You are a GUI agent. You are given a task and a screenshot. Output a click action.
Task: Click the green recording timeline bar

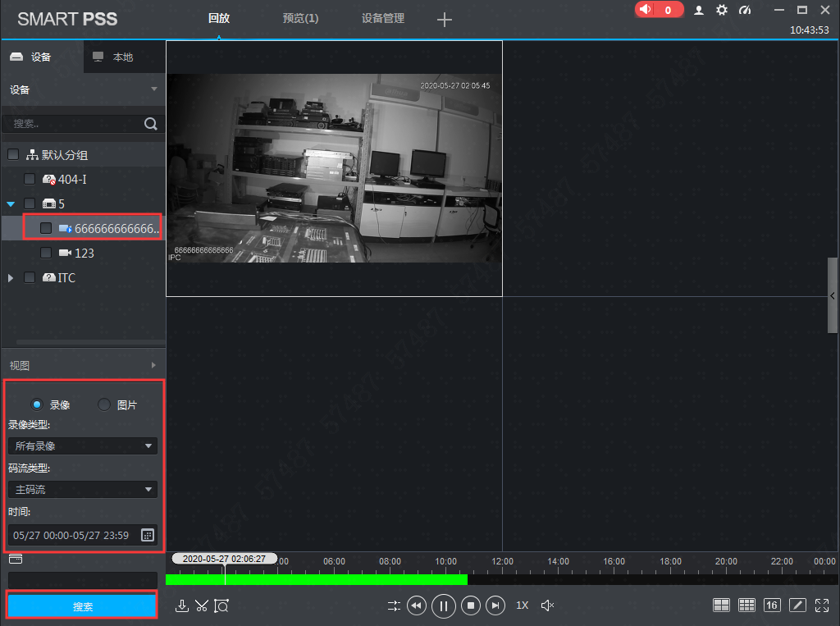316,579
